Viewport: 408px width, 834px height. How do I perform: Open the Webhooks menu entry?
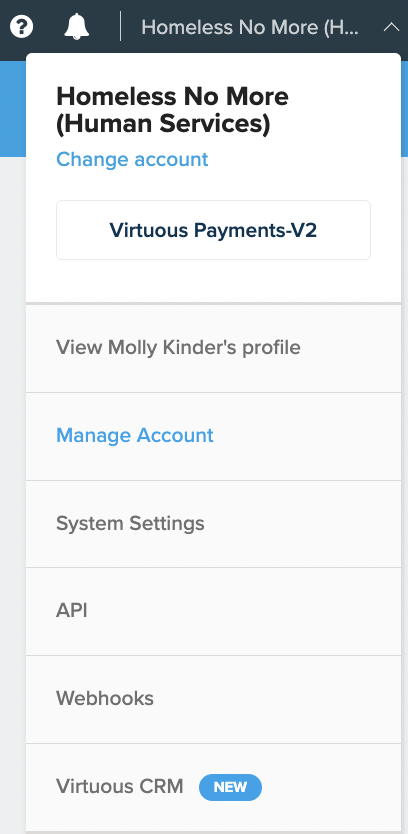(213, 699)
